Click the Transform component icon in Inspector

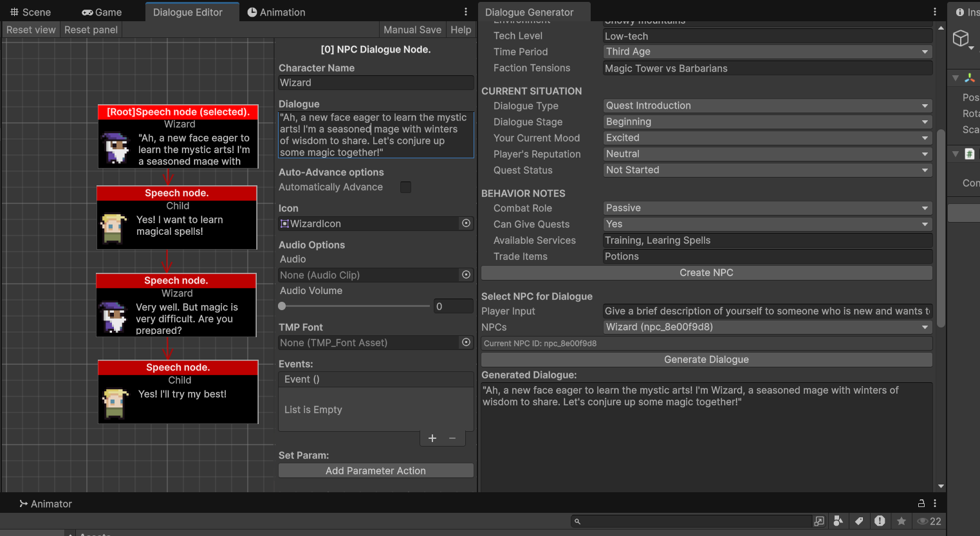[x=968, y=77]
